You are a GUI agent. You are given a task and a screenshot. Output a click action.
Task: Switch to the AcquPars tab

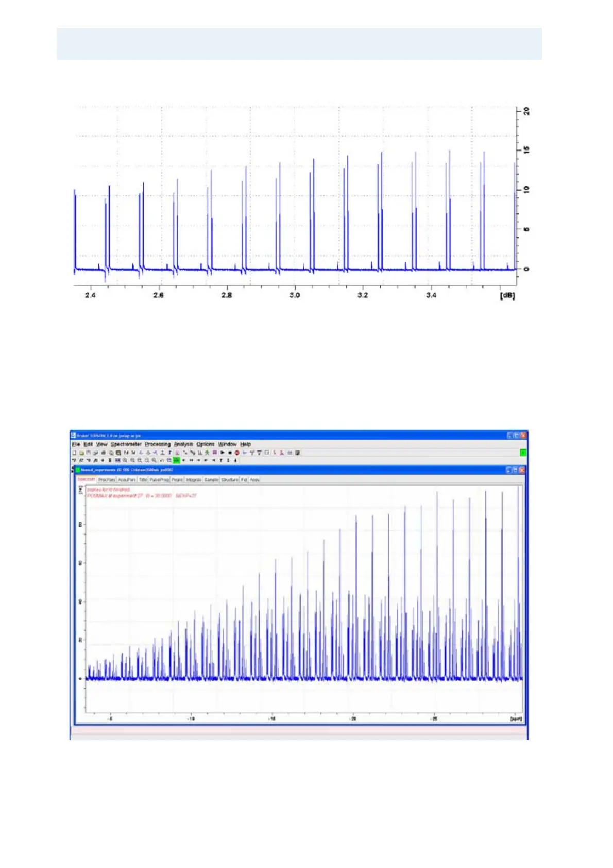coord(127,480)
